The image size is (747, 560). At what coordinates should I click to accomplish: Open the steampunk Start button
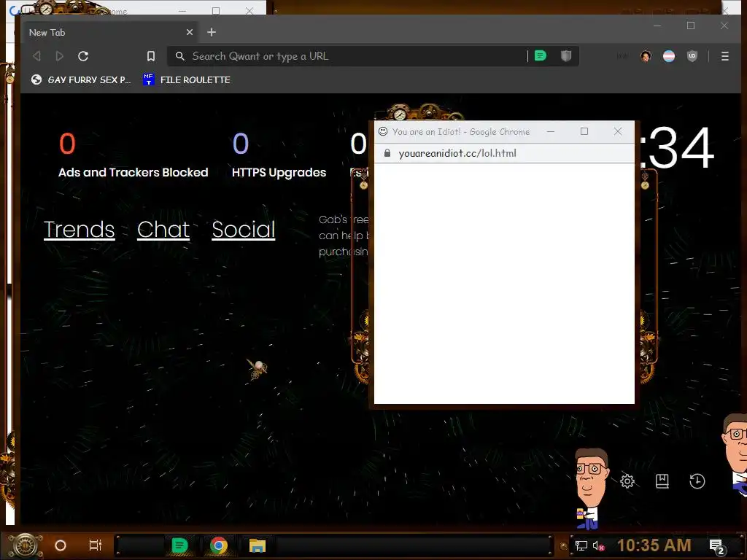[x=25, y=545]
